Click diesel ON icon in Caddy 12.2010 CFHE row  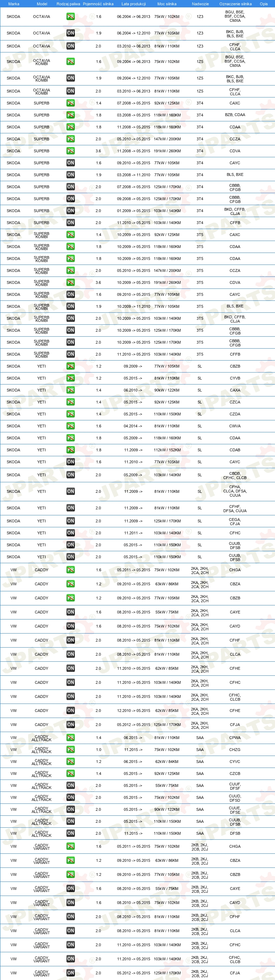click(70, 711)
